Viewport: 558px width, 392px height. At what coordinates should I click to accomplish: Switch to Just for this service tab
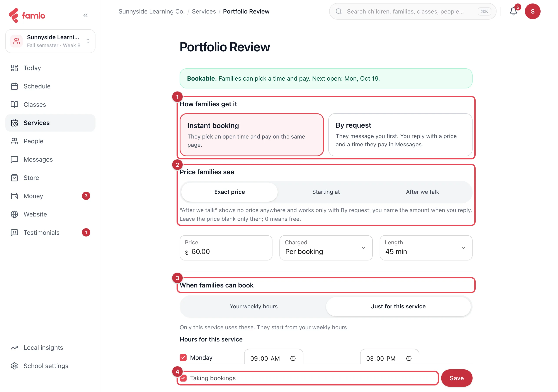pyautogui.click(x=398, y=306)
